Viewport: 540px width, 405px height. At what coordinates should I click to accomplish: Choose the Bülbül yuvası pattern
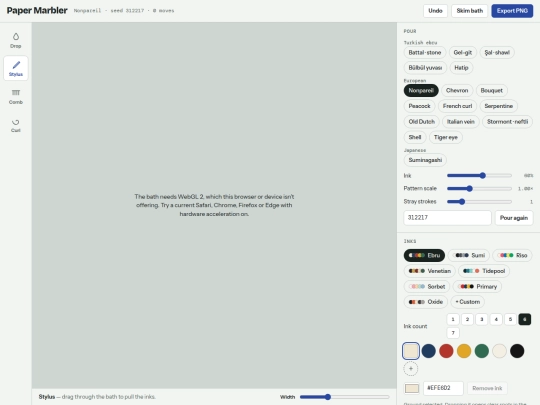click(x=425, y=68)
